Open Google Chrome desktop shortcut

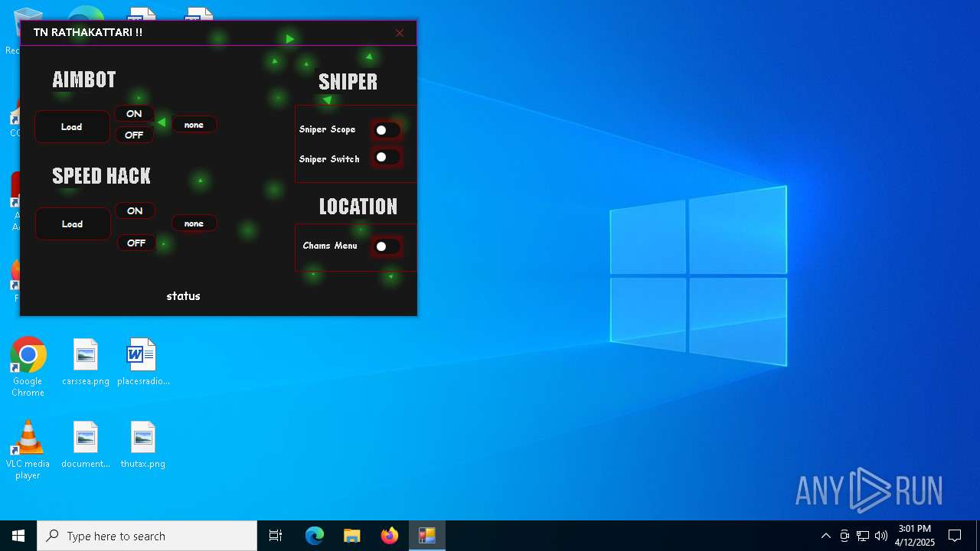click(x=28, y=367)
